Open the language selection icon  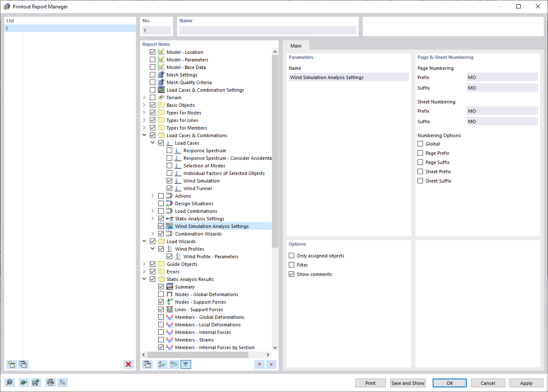tap(62, 382)
